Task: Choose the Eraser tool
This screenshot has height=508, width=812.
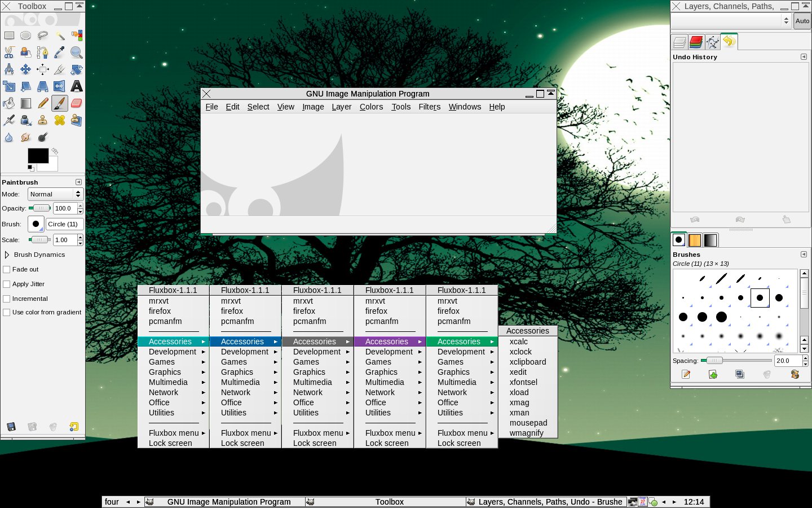Action: (x=77, y=103)
